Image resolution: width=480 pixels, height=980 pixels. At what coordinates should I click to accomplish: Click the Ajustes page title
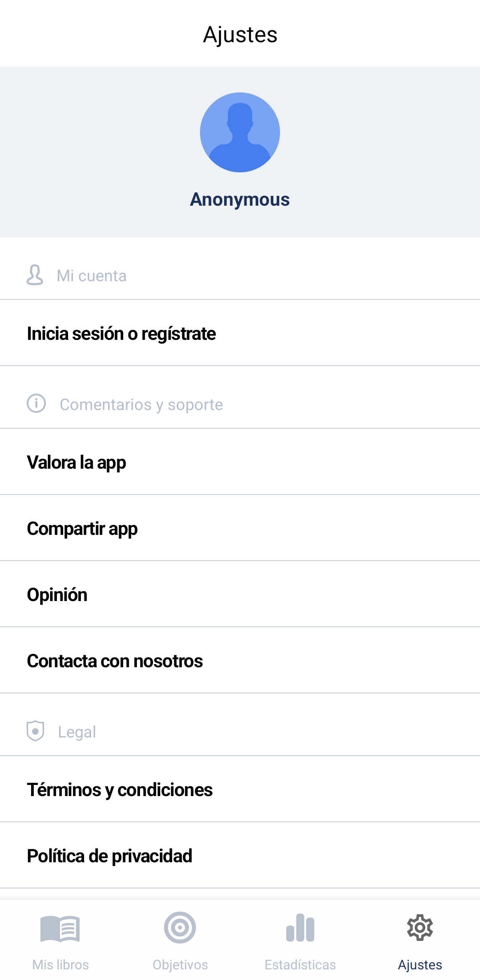pos(240,35)
